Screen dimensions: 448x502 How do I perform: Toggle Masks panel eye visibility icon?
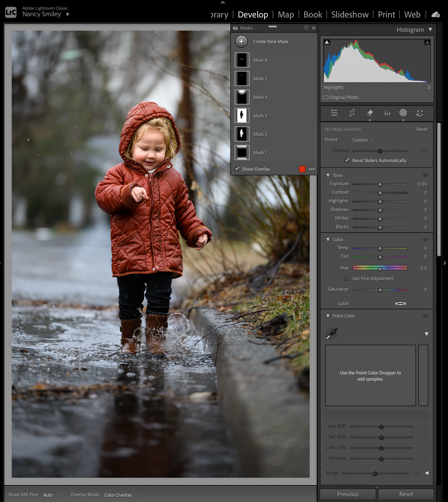tap(235, 28)
